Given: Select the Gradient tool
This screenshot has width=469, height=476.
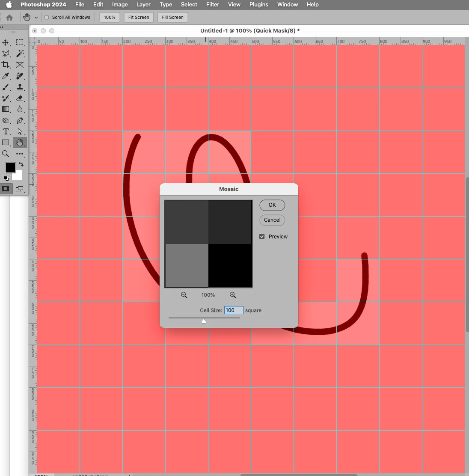Looking at the screenshot, I should coord(6,109).
